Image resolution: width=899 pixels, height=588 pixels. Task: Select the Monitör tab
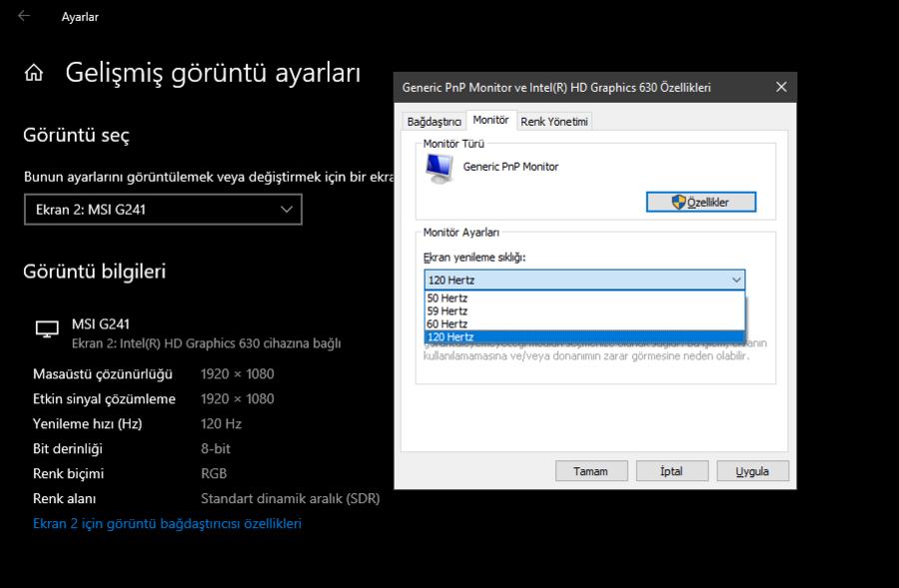490,120
